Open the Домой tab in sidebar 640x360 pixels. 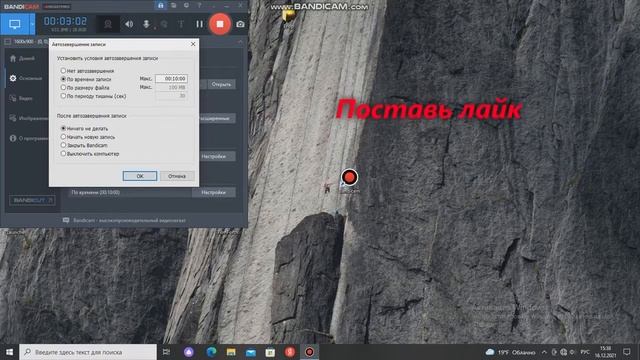tap(23, 58)
